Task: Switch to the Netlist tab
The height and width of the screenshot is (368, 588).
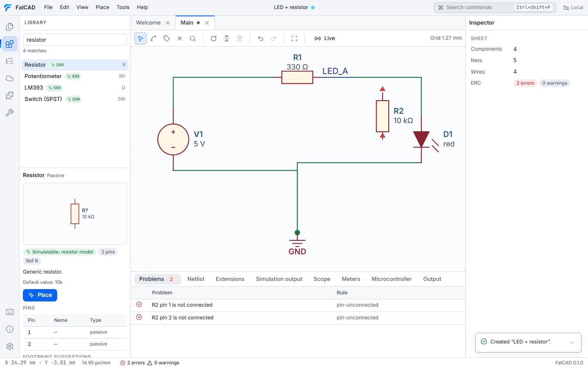Action: click(x=196, y=279)
